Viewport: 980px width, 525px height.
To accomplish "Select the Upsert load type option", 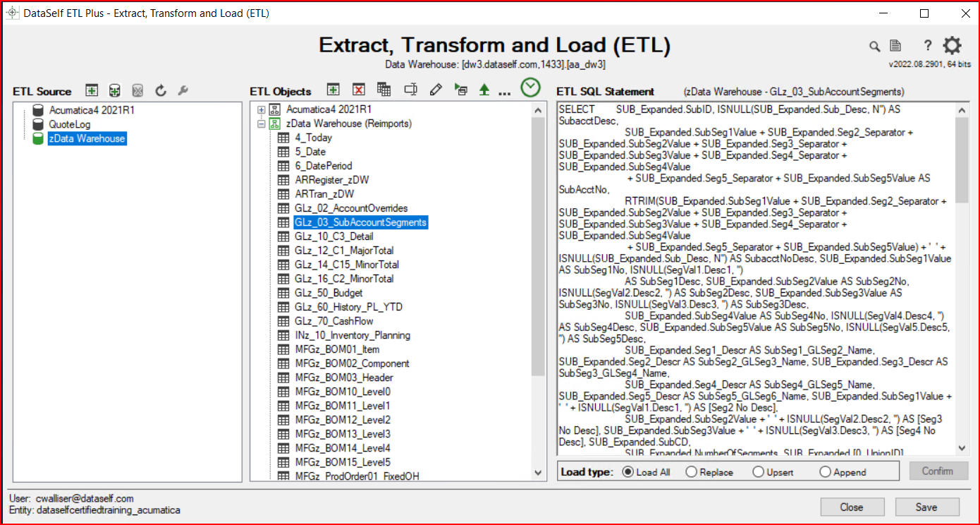I will point(759,472).
